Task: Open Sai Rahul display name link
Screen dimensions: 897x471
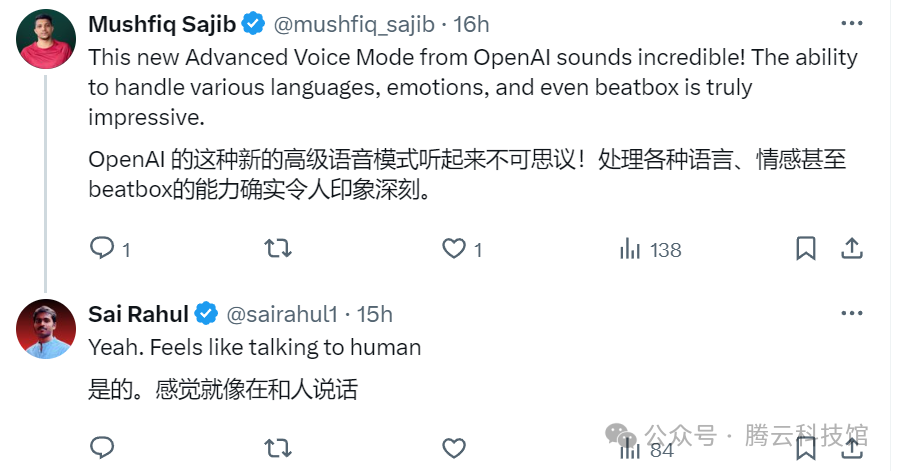Action: click(x=138, y=314)
